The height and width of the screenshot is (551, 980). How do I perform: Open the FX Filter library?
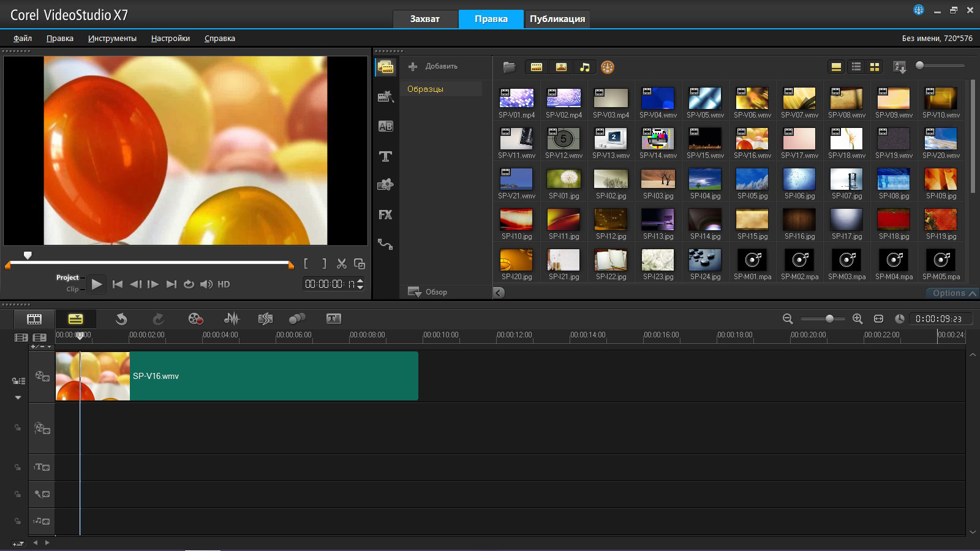pos(385,215)
